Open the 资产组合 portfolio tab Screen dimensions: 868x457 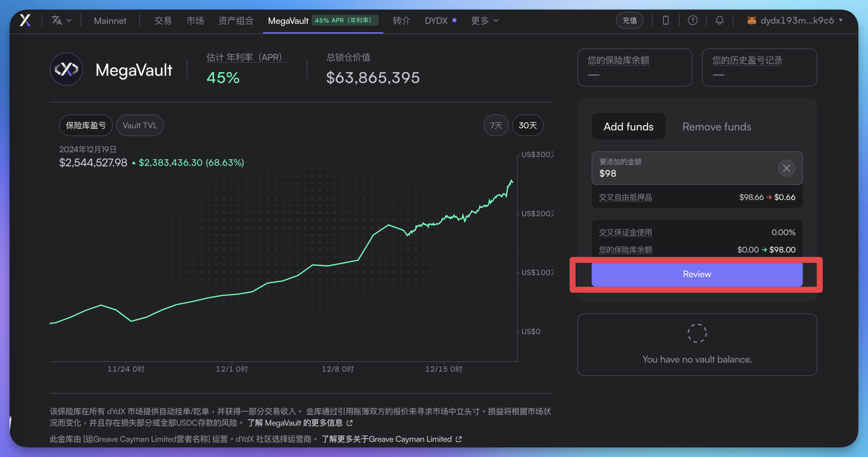[x=236, y=21]
